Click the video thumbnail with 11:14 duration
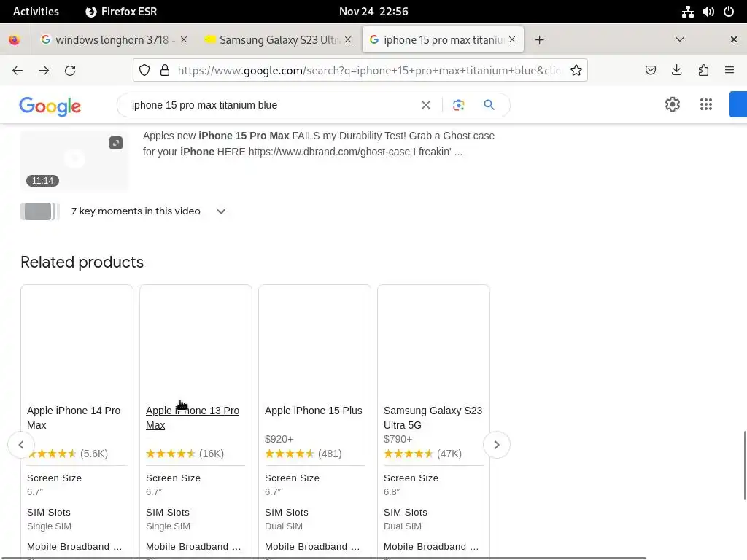747x560 pixels. point(74,160)
